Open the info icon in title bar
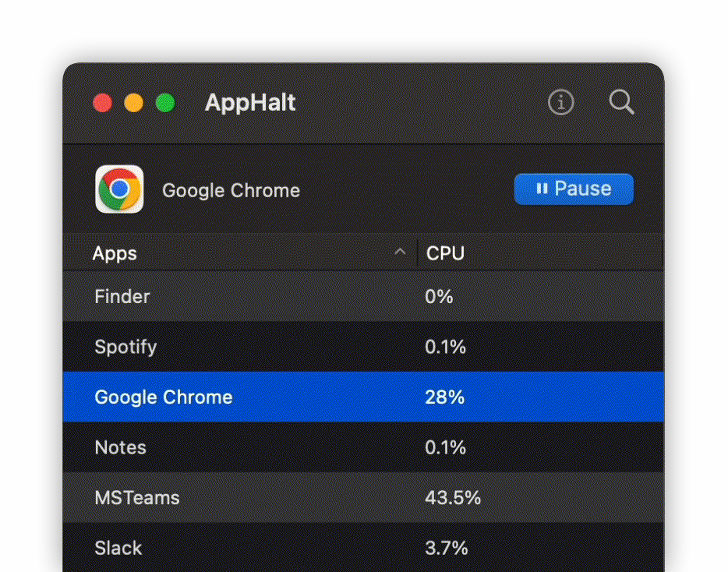Image resolution: width=728 pixels, height=572 pixels. (x=561, y=102)
